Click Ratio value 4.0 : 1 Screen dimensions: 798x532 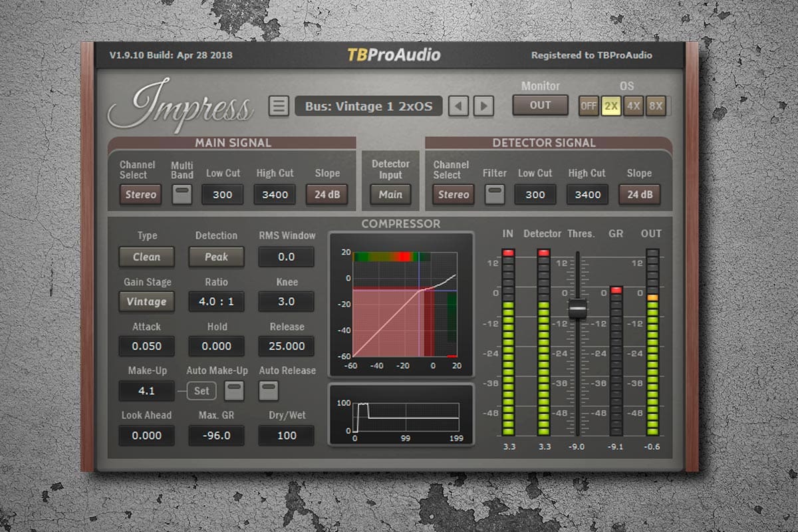[216, 301]
